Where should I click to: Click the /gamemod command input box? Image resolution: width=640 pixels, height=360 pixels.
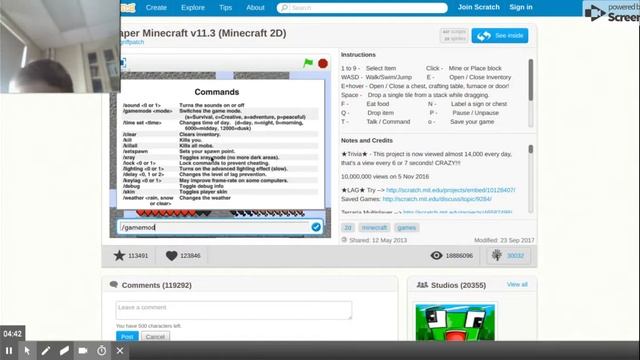(214, 227)
